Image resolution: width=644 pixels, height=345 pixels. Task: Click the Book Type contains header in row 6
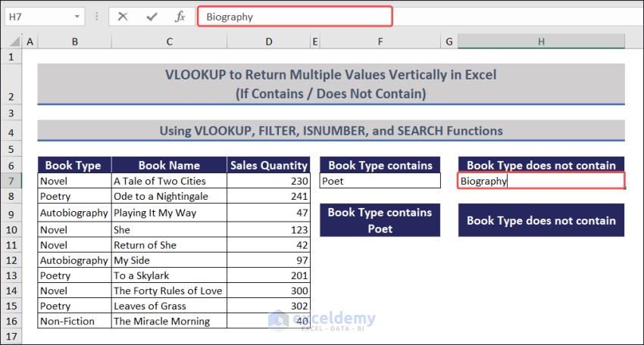tap(380, 165)
